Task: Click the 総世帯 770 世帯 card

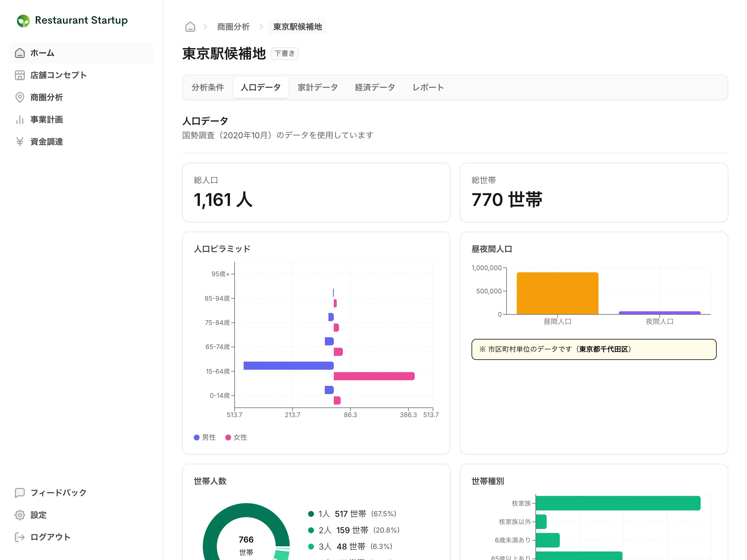Action: (594, 193)
